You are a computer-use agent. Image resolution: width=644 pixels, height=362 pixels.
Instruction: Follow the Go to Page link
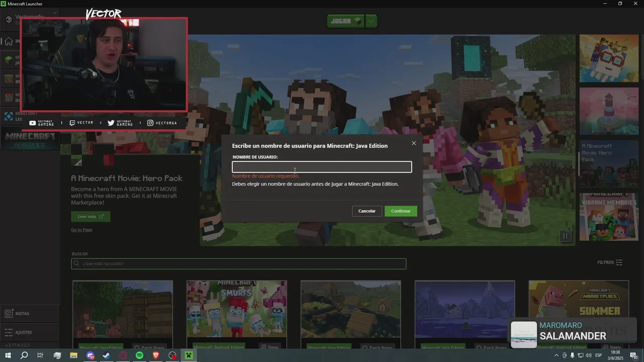tap(82, 230)
